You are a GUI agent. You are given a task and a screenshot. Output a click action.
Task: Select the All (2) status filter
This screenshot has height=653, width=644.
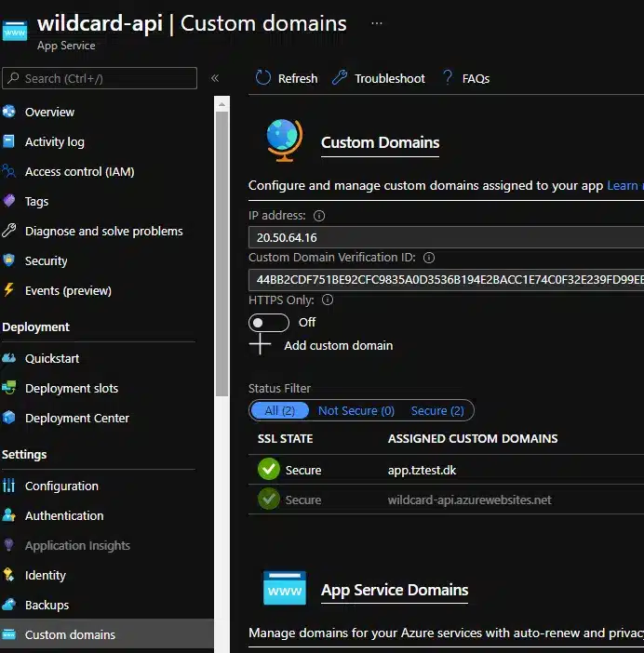279,410
